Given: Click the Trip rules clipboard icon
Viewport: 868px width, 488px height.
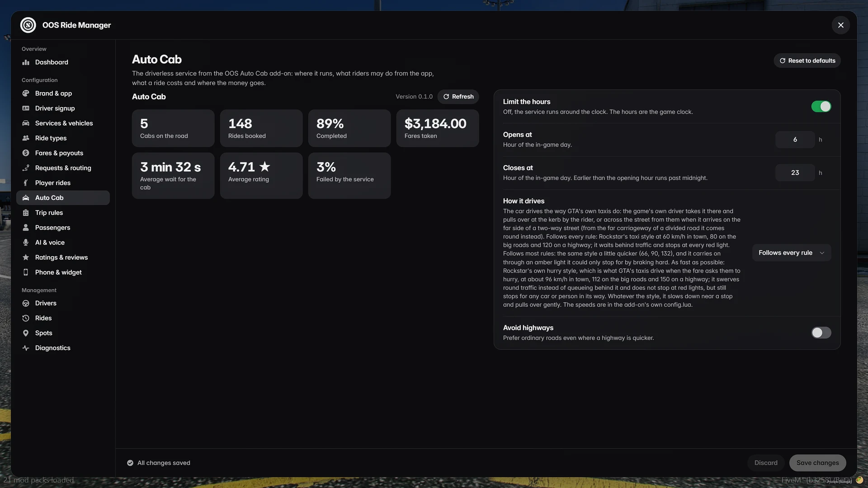Looking at the screenshot, I should coord(26,213).
